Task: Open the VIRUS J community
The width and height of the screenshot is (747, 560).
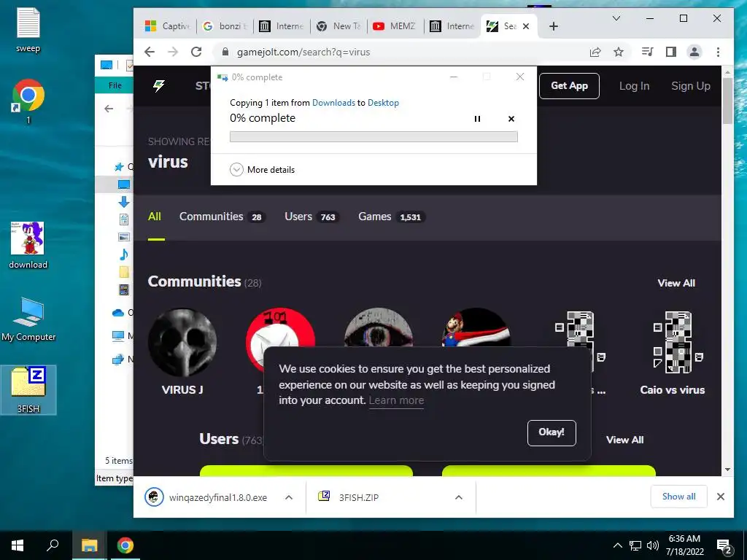Action: pyautogui.click(x=182, y=351)
